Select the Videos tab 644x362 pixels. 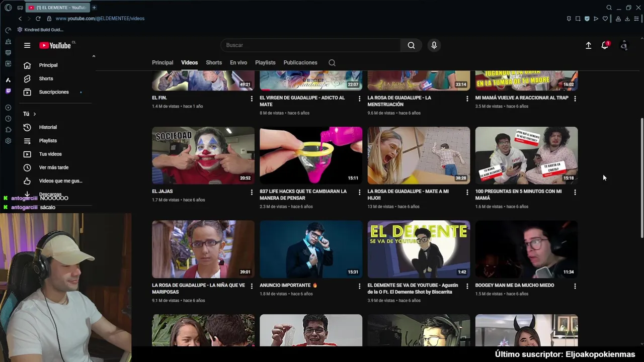pyautogui.click(x=189, y=63)
